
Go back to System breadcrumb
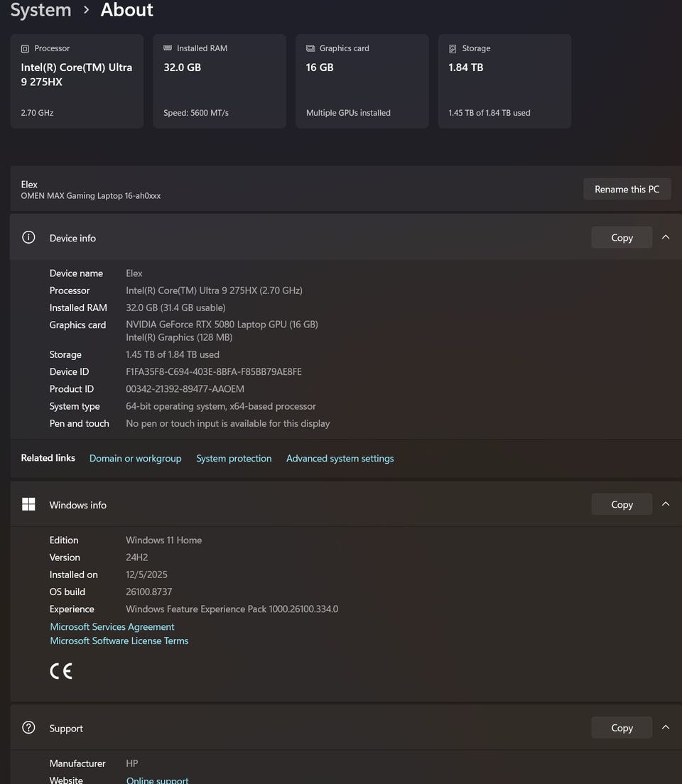tap(41, 10)
